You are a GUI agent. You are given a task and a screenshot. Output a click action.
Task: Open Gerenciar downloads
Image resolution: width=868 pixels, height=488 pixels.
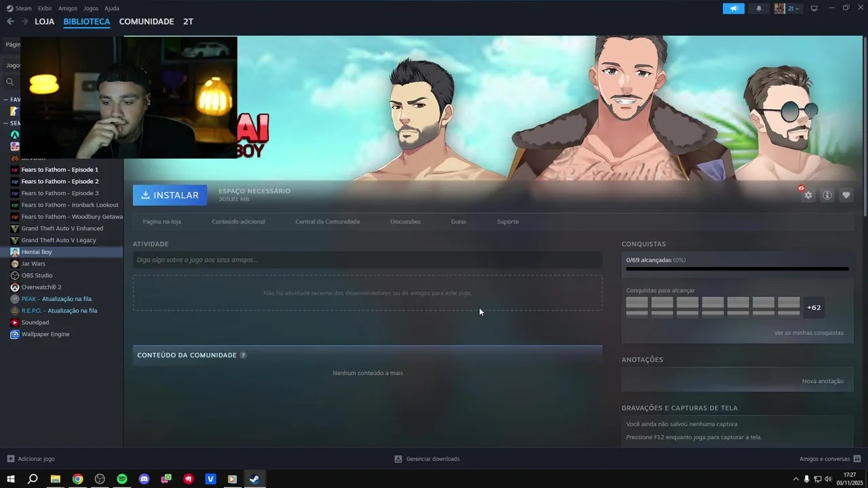coord(427,459)
